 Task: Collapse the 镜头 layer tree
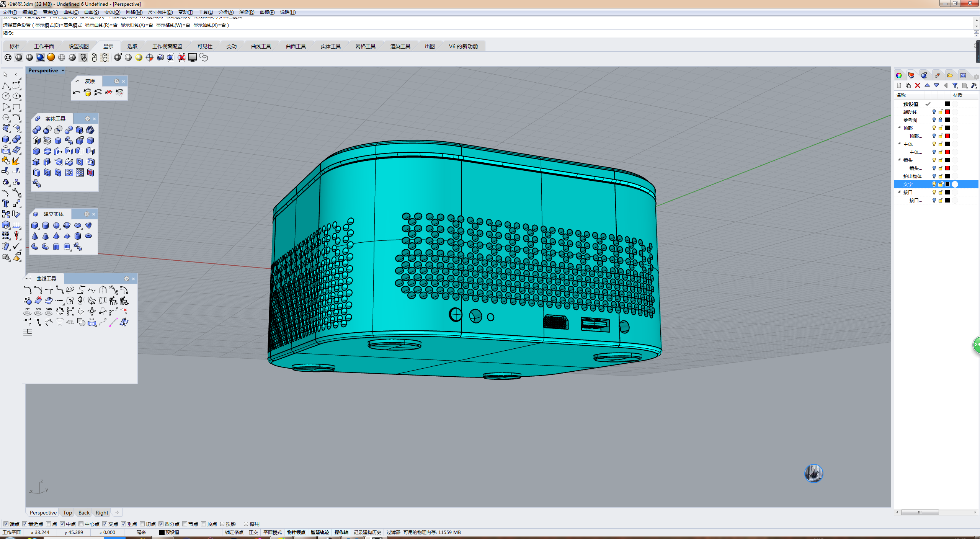[900, 160]
